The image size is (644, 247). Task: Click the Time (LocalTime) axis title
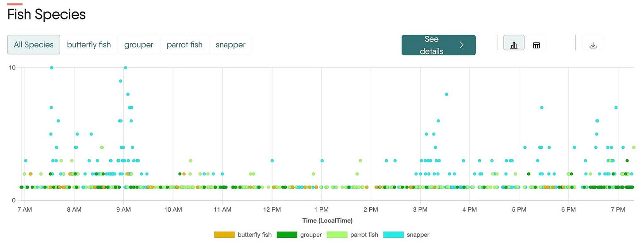[x=327, y=220]
